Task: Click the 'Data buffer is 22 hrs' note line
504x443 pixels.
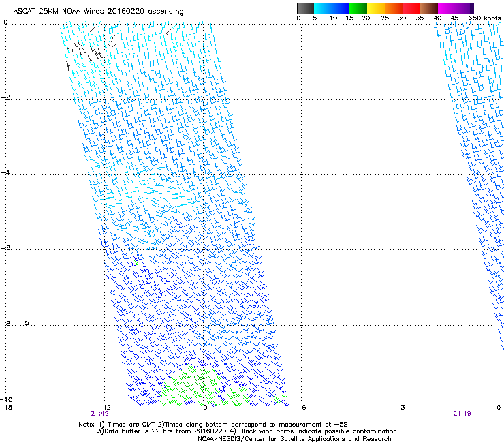Action: point(247,431)
